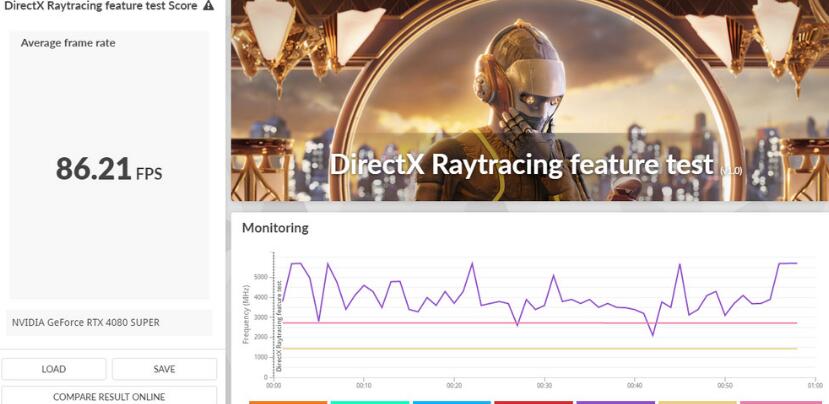Click the pink horizontal line in the chart
The width and height of the screenshot is (829, 404).
(x=600, y=323)
